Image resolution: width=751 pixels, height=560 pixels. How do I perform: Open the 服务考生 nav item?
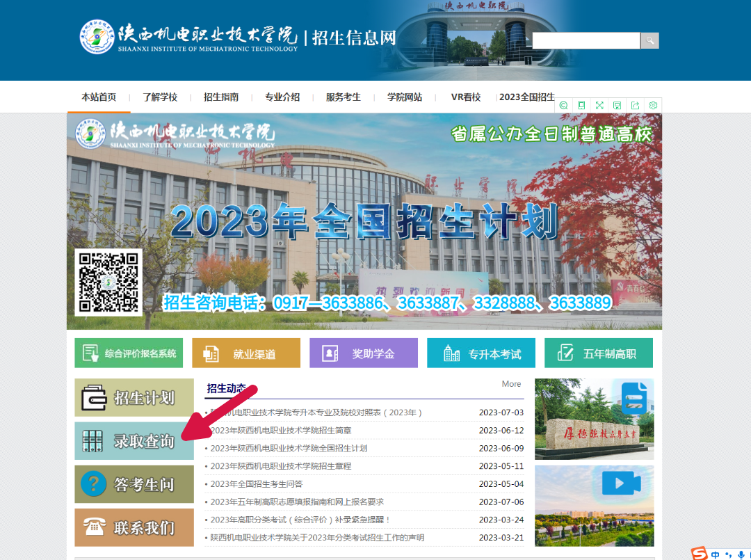[x=344, y=97]
